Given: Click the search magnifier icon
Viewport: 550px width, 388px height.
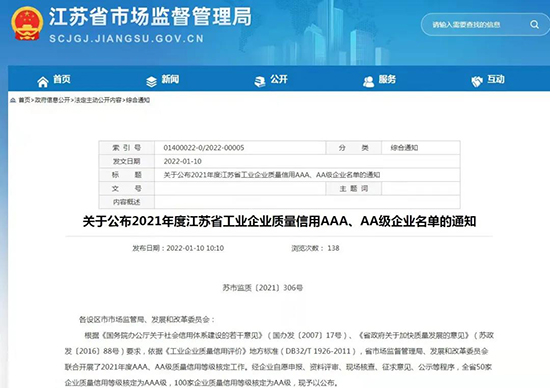Looking at the screenshot, I should 534,24.
